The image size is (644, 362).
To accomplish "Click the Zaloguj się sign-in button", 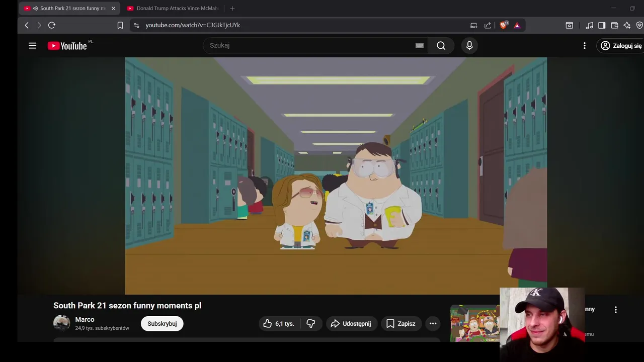I will (x=621, y=46).
